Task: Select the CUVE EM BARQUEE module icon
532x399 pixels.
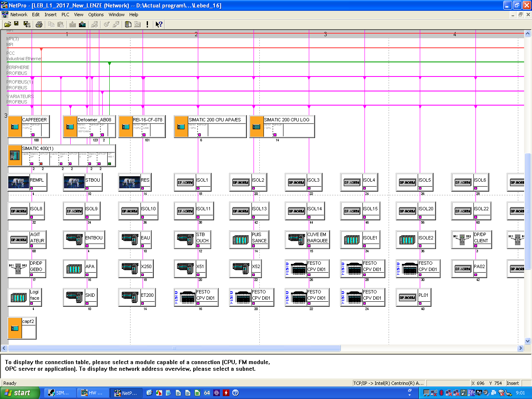Action: pos(296,239)
